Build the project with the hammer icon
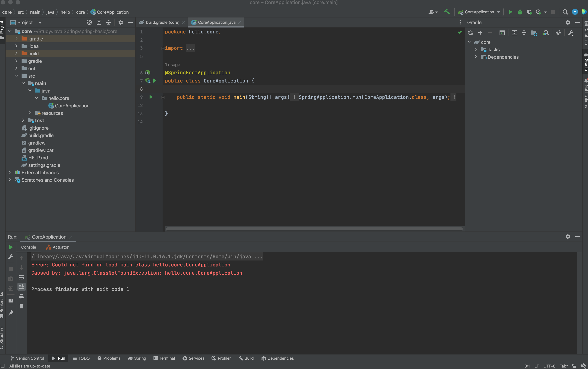588x369 pixels. point(447,12)
